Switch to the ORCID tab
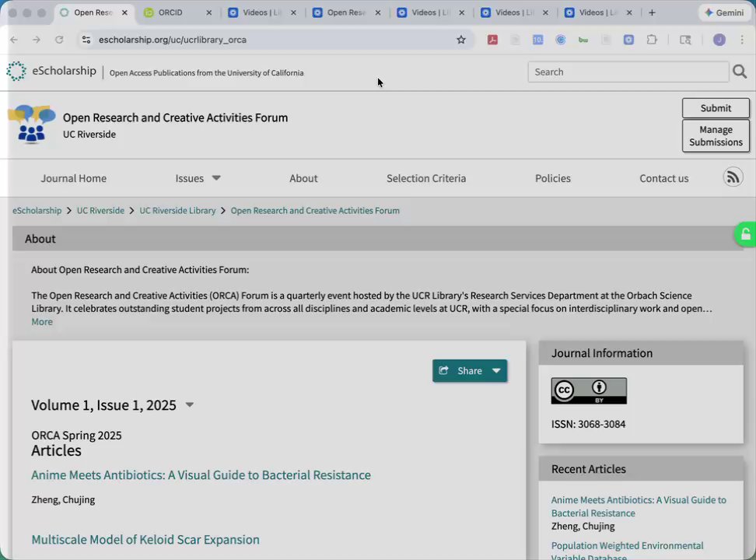The width and height of the screenshot is (756, 560). [x=177, y=12]
